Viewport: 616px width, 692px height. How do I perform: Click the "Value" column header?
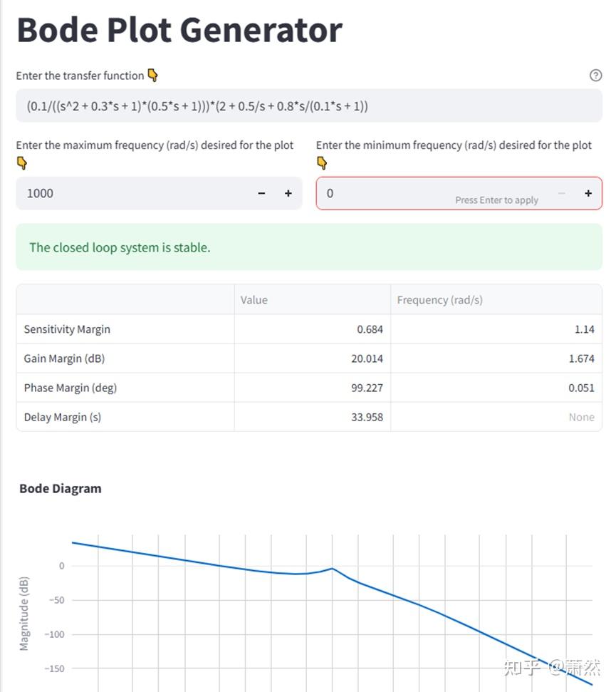[254, 300]
